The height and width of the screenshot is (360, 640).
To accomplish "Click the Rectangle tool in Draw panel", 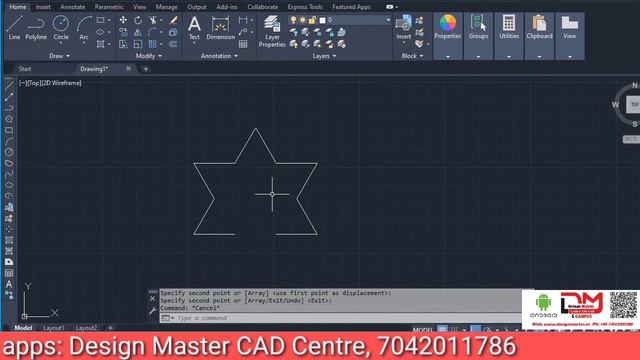I will 100,20.
